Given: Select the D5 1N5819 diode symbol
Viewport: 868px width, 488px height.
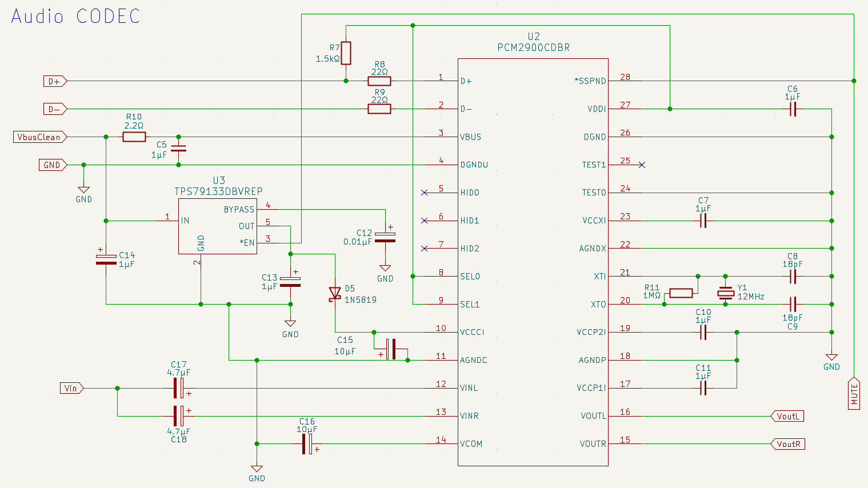Looking at the screenshot, I should pyautogui.click(x=335, y=293).
